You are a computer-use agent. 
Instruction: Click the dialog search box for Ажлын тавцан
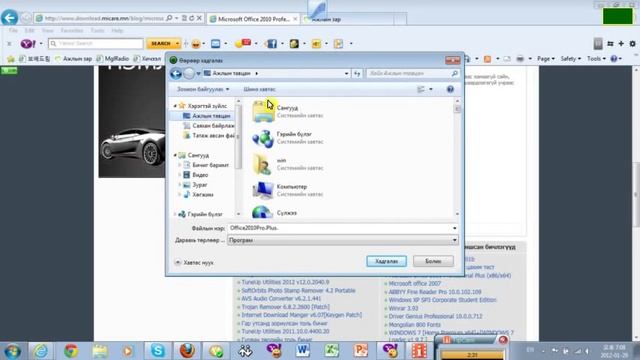coord(413,73)
